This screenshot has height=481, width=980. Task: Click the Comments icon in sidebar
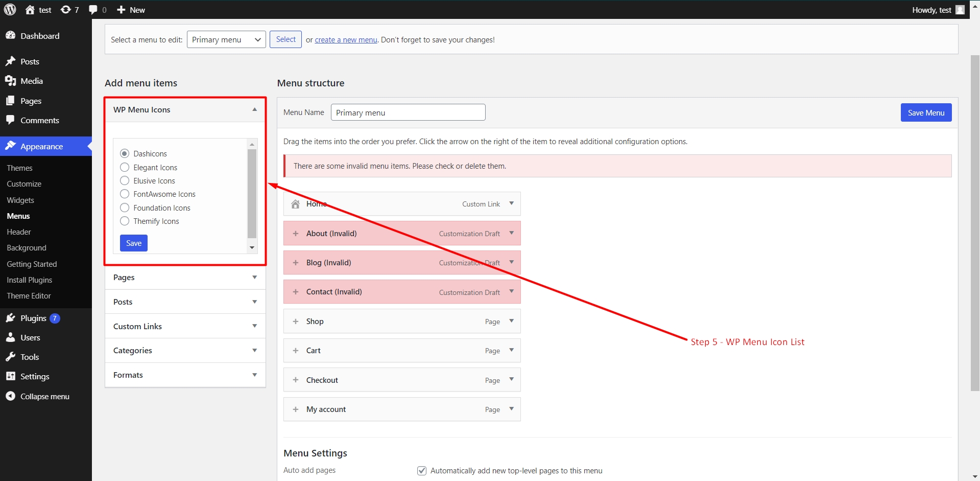coord(10,120)
